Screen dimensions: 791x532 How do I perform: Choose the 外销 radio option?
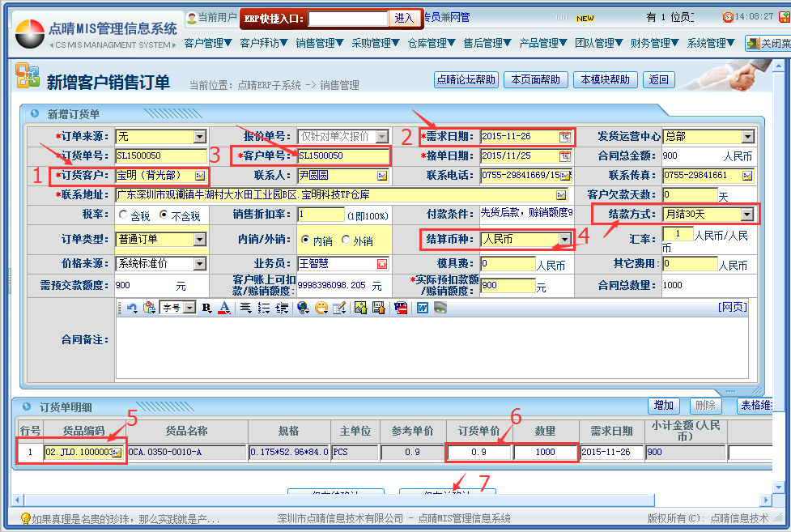tap(347, 240)
